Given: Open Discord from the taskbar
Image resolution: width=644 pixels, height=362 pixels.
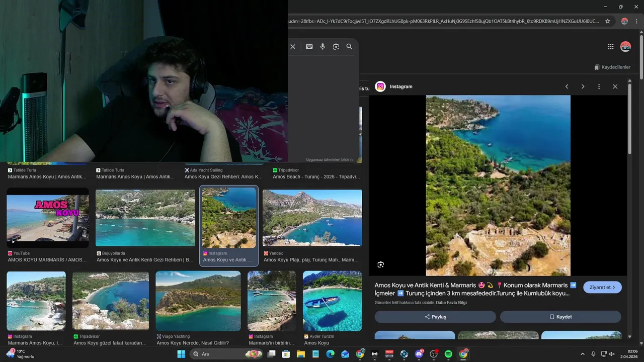Looking at the screenshot, I should point(419,354).
